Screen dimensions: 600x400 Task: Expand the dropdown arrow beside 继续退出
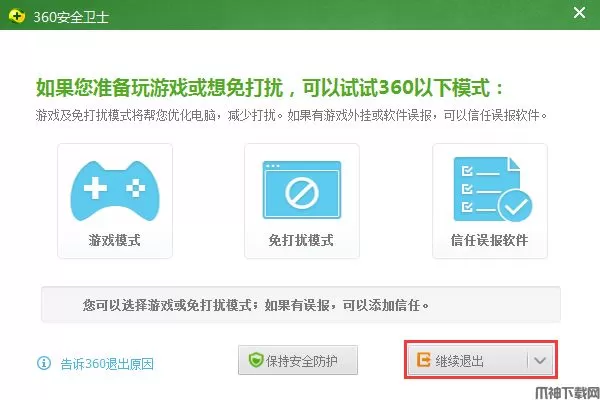point(540,360)
